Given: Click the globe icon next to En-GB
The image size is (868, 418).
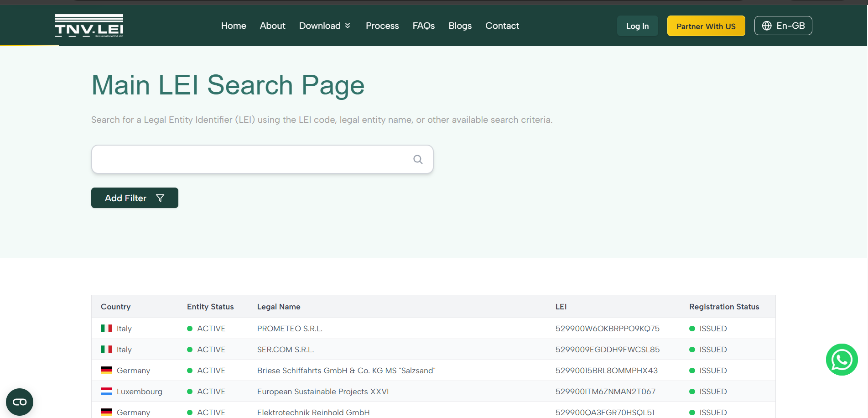Looking at the screenshot, I should [766, 26].
